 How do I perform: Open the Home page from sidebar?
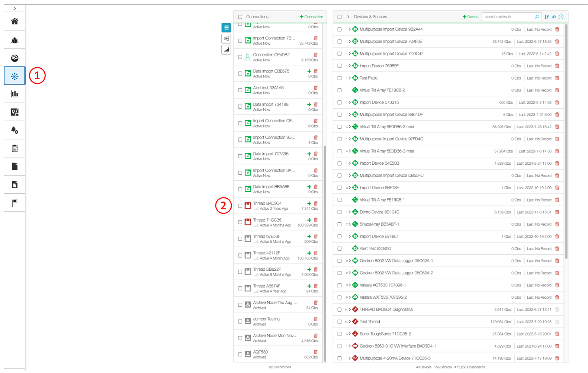point(15,22)
